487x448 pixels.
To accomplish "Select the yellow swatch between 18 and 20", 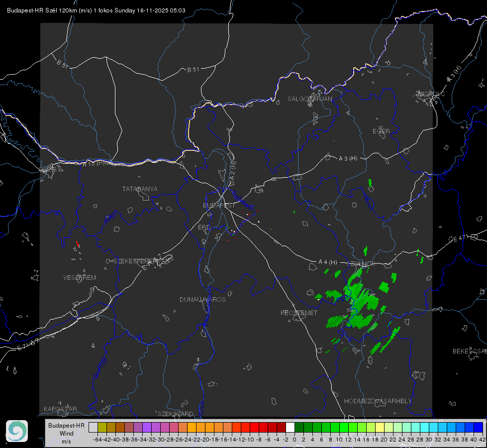I will click(380, 428).
